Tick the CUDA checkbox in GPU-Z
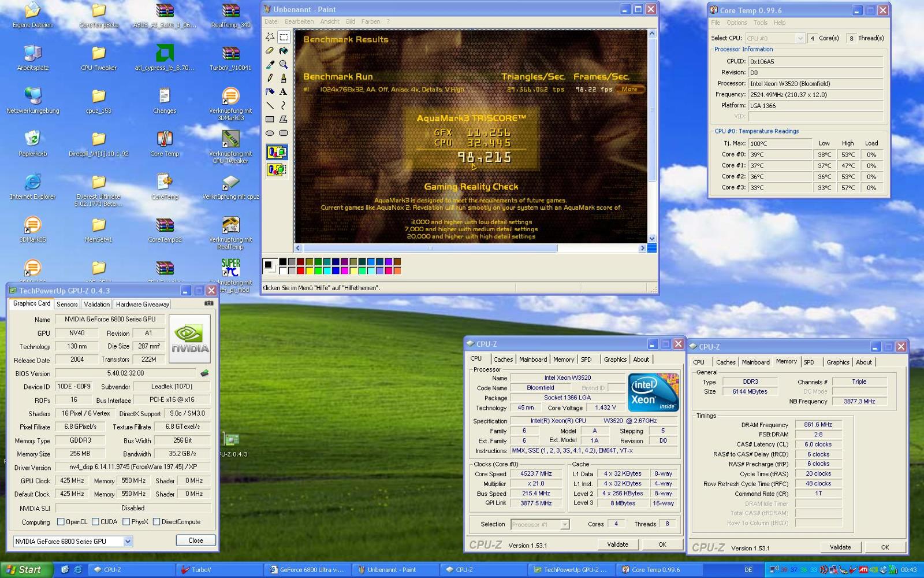924x578 pixels. [95, 522]
